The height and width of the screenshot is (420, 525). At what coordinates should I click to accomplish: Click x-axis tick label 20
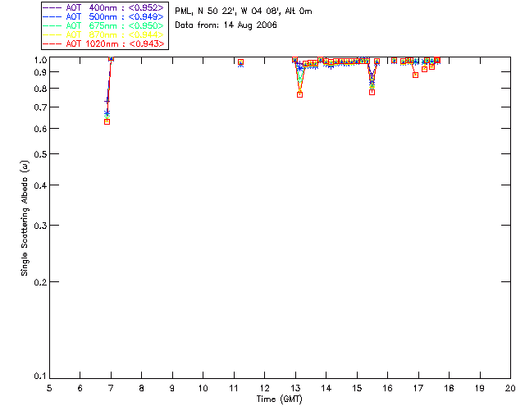click(510, 388)
